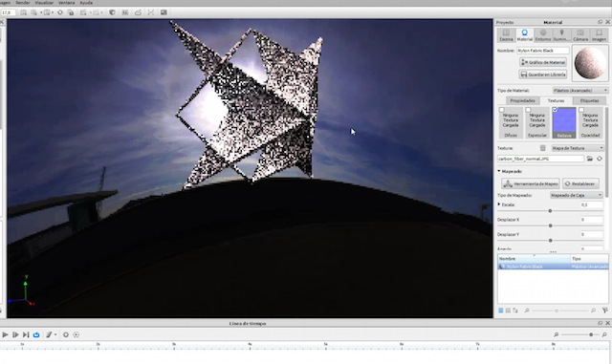This screenshot has height=364, width=612.
Task: Click the filter icon below material list
Action: [605, 310]
